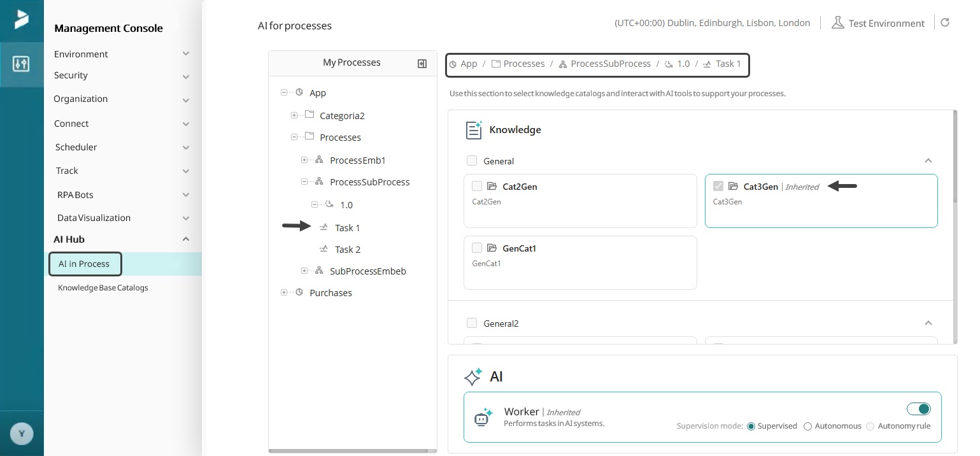
Task: Select the Autonomous supervision mode
Action: click(808, 426)
